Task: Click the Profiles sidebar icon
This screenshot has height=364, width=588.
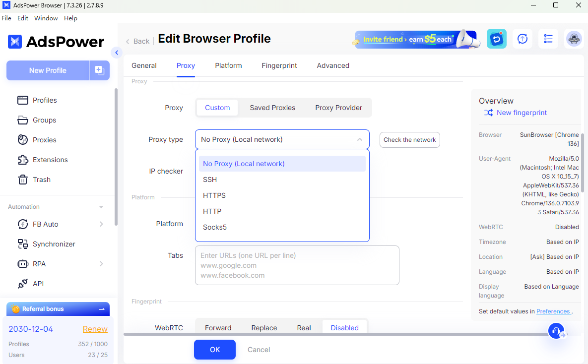Action: tap(23, 100)
